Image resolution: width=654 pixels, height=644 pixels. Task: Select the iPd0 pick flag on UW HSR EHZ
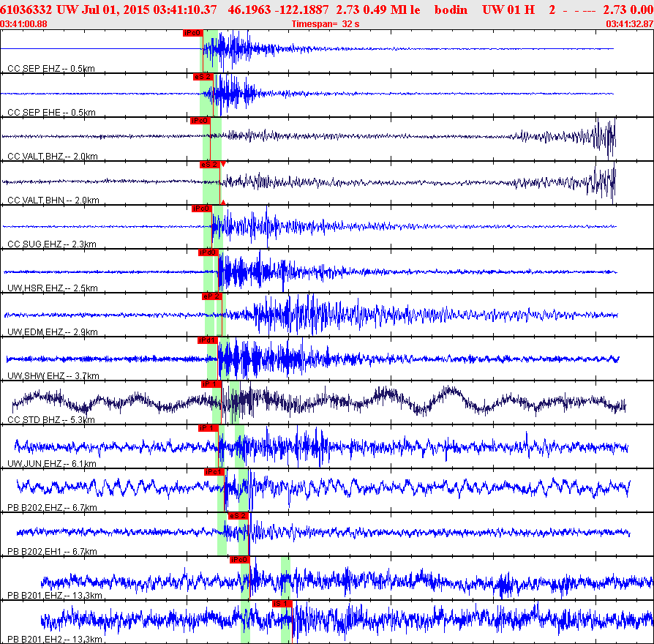coord(208,252)
